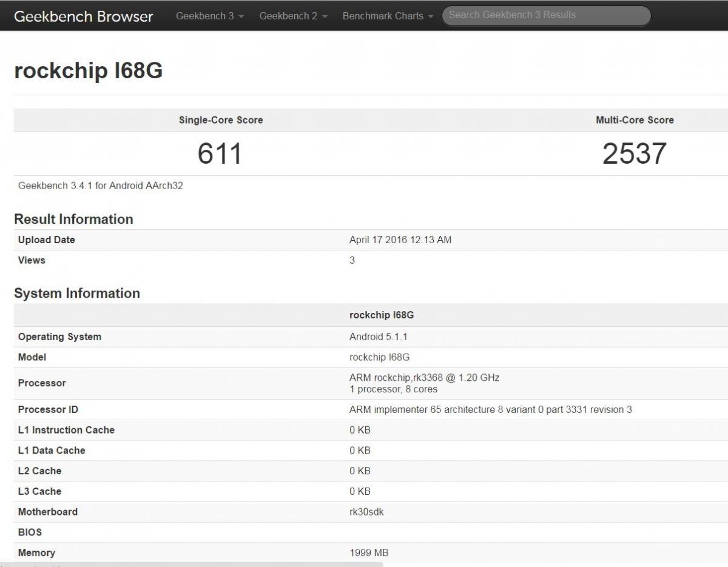Select the Processor ID label

coord(48,409)
